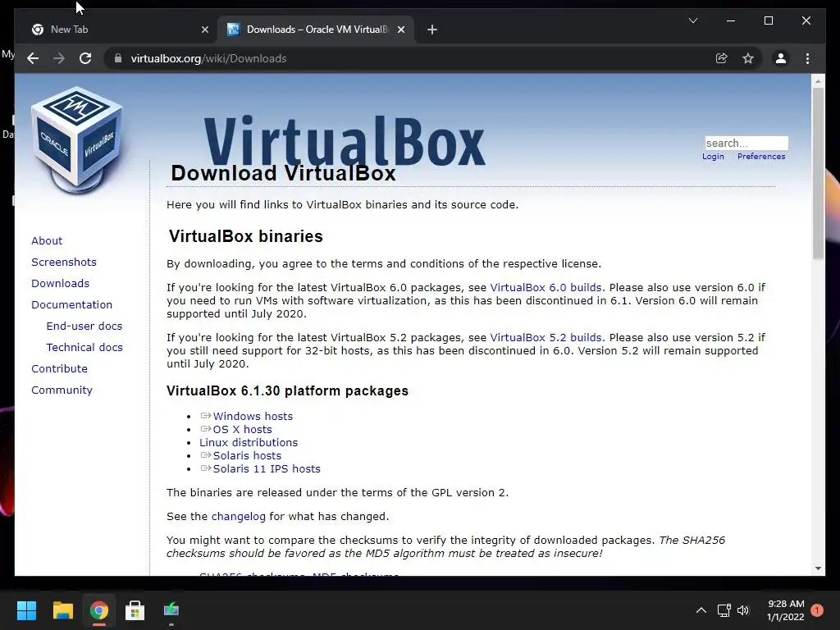The width and height of the screenshot is (840, 630).
Task: Open the clock showing 9:28 AM
Action: point(785,610)
